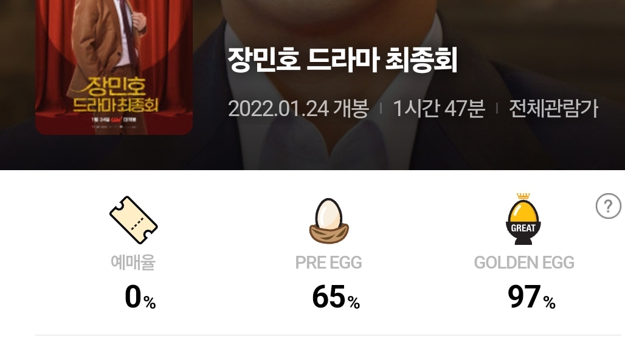Image resolution: width=625 pixels, height=364 pixels.
Task: Click the crown above the golden egg
Action: click(523, 196)
